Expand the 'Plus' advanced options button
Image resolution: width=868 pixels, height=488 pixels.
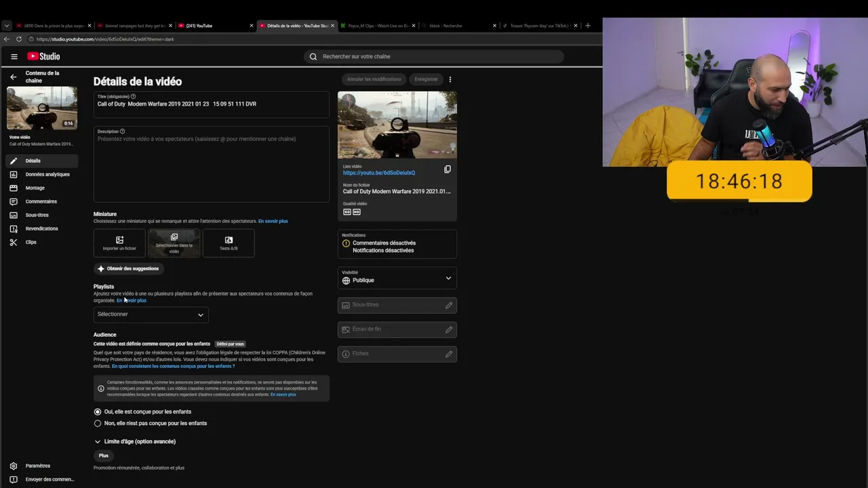click(104, 455)
